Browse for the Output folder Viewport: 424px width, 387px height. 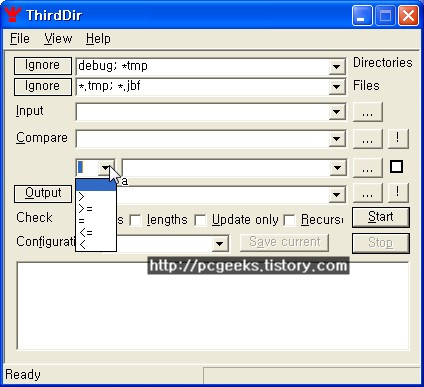click(x=367, y=194)
